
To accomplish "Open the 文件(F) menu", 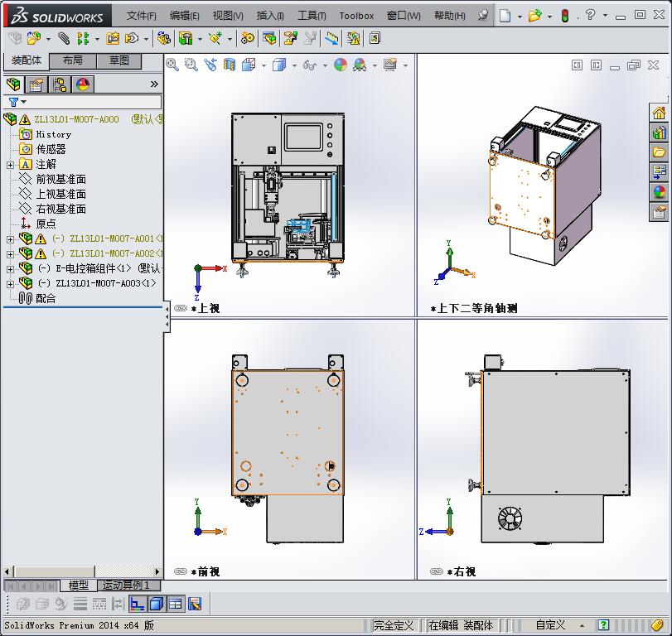I will pyautogui.click(x=142, y=16).
